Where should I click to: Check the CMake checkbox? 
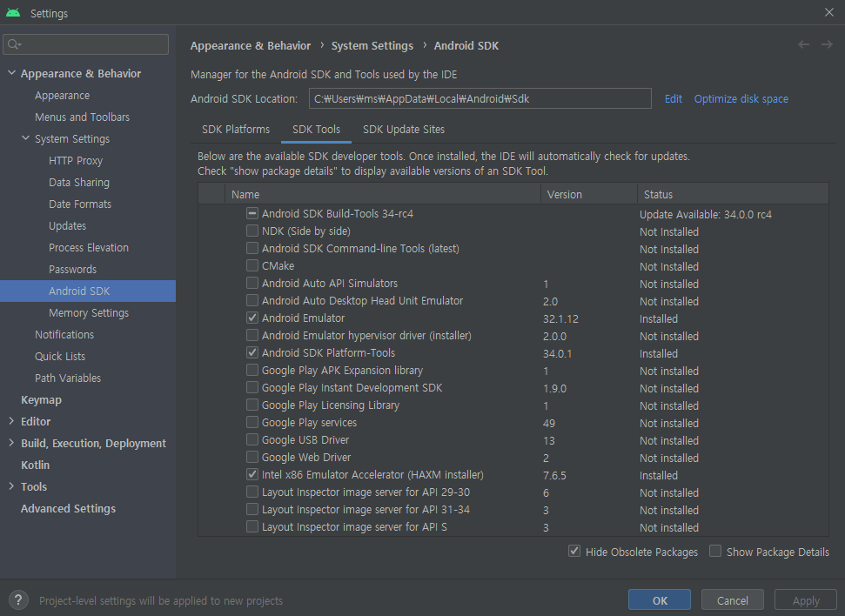(252, 265)
